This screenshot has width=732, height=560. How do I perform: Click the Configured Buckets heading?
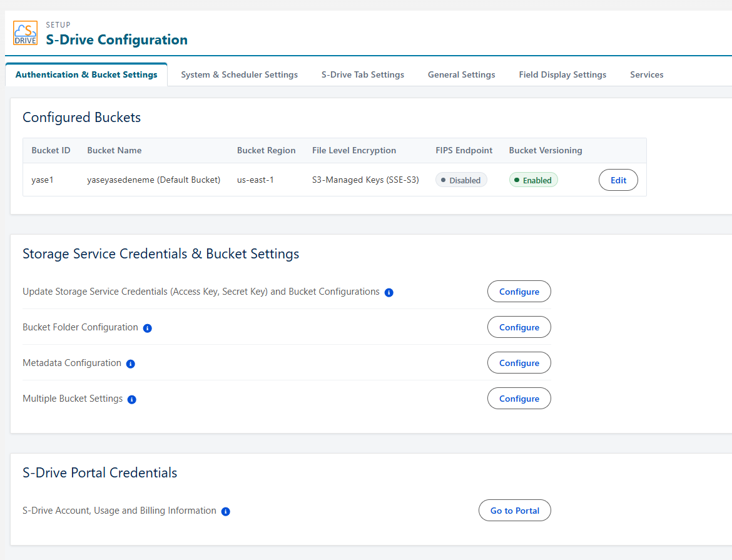click(82, 117)
